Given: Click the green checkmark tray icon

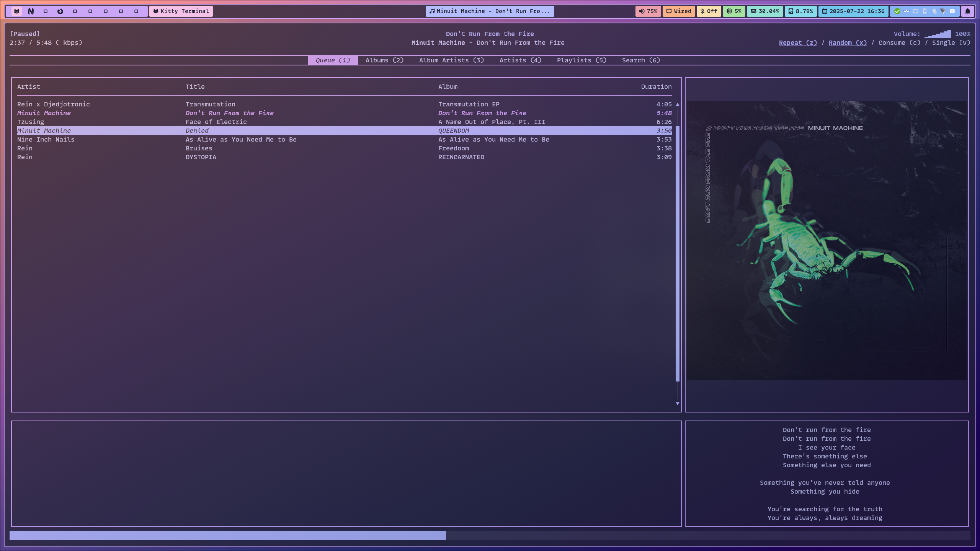Looking at the screenshot, I should tap(897, 11).
